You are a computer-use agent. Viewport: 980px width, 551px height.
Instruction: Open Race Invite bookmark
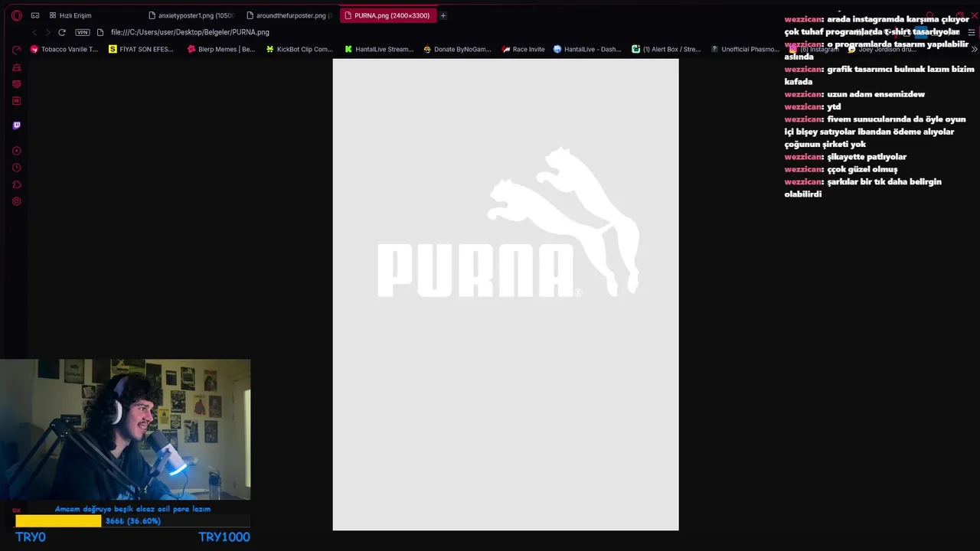click(524, 49)
